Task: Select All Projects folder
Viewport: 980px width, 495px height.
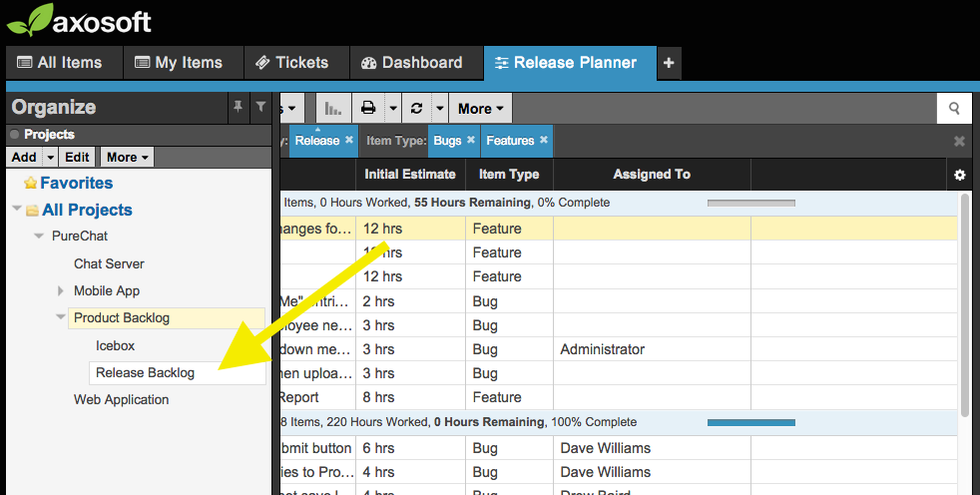Action: pyautogui.click(x=87, y=210)
